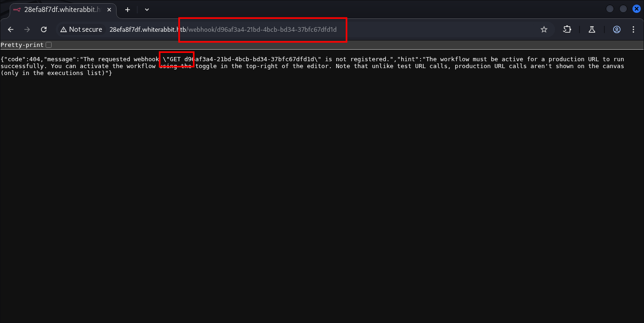Click the forward navigation arrow
This screenshot has height=323, width=644.
(x=27, y=29)
